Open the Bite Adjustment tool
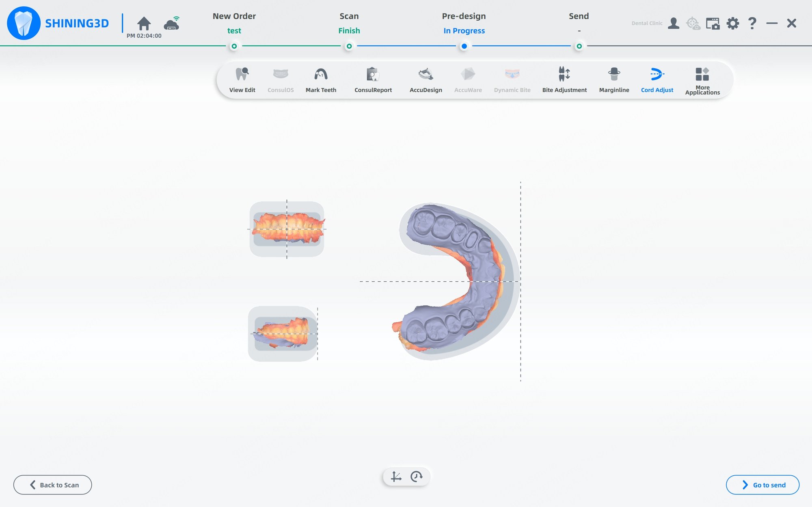The width and height of the screenshot is (812, 507). click(564, 79)
